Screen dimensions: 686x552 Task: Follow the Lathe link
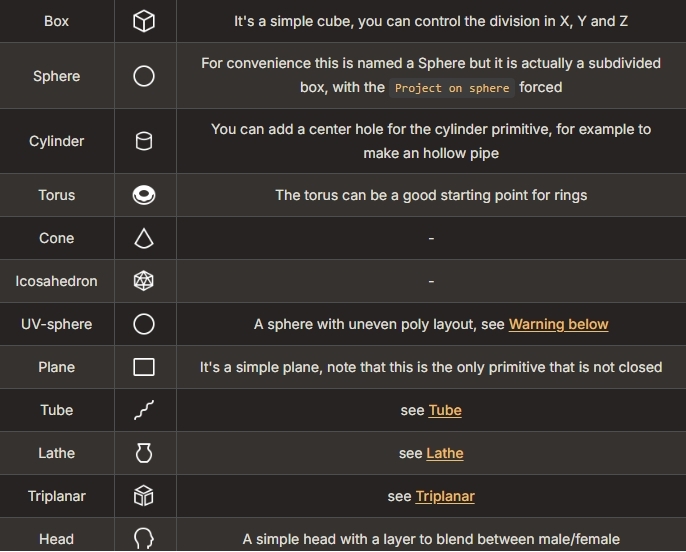444,453
